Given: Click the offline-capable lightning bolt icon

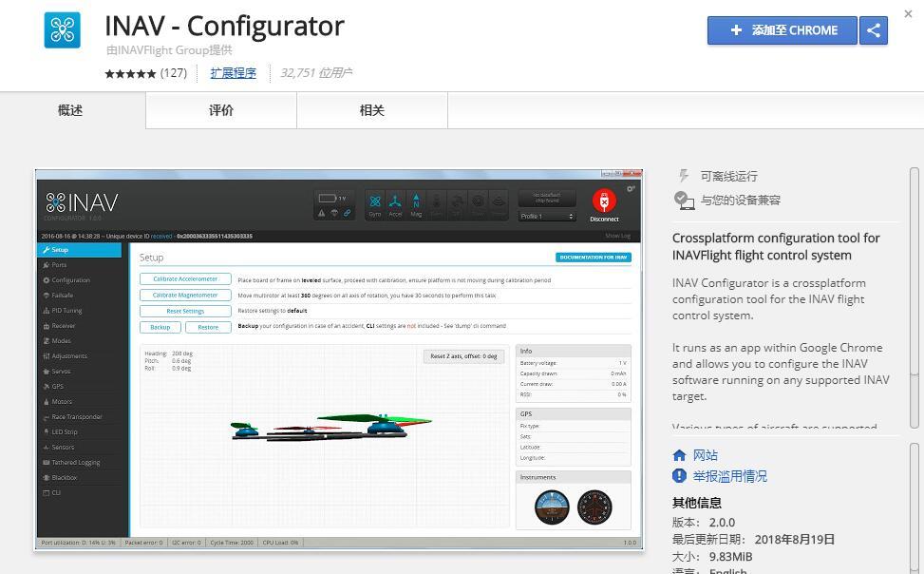Looking at the screenshot, I should click(683, 176).
